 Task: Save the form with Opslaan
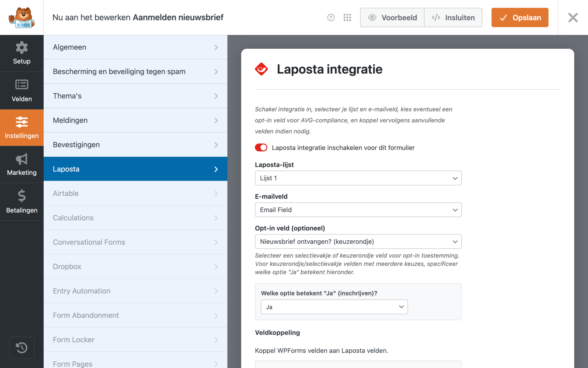pos(520,18)
